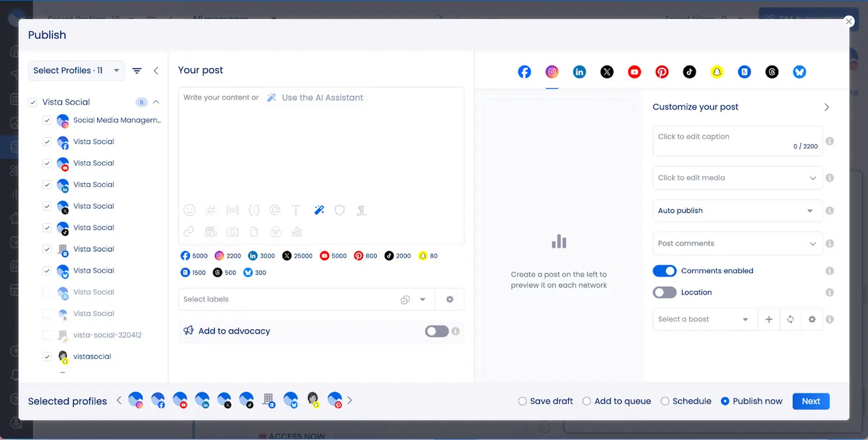Disable the Comments enabled toggle

coord(664,270)
